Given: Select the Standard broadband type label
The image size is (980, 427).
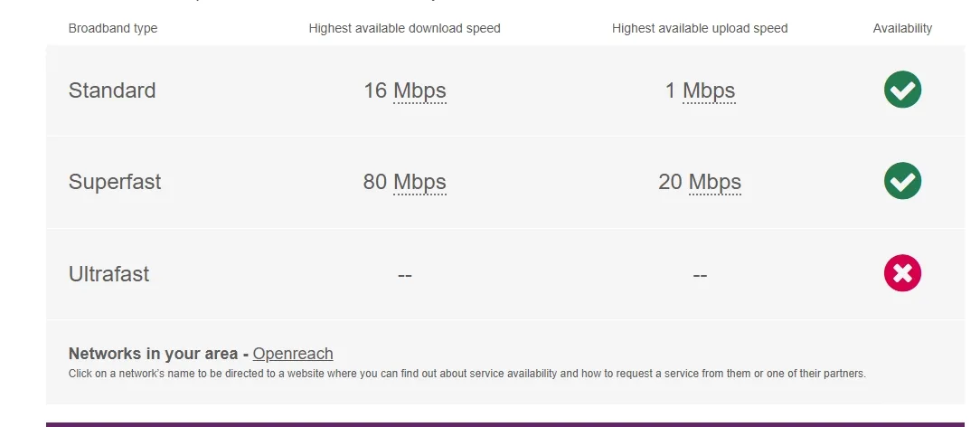Looking at the screenshot, I should (112, 90).
